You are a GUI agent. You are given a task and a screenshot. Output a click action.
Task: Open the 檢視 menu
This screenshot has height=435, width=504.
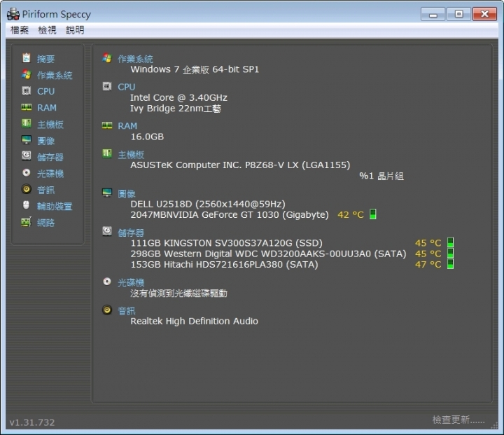(x=48, y=30)
